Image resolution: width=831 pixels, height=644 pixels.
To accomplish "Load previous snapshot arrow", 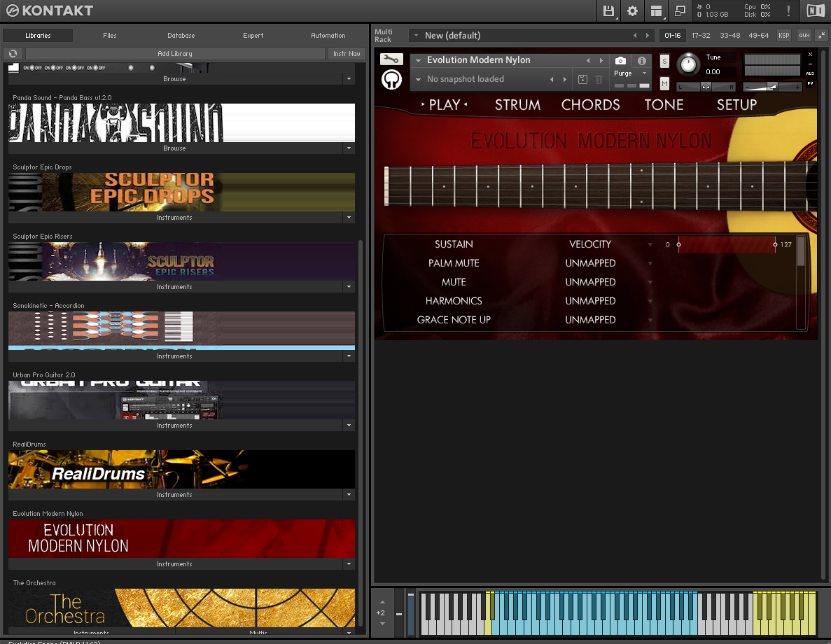I will [552, 80].
